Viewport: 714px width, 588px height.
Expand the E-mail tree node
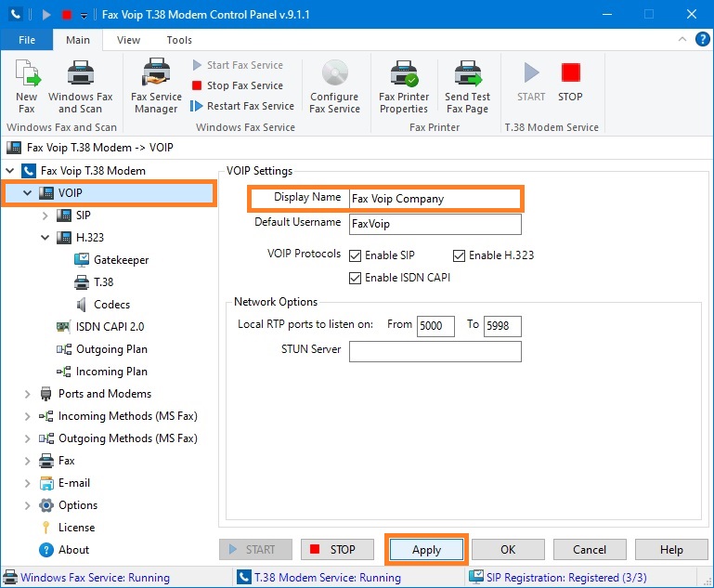click(27, 483)
